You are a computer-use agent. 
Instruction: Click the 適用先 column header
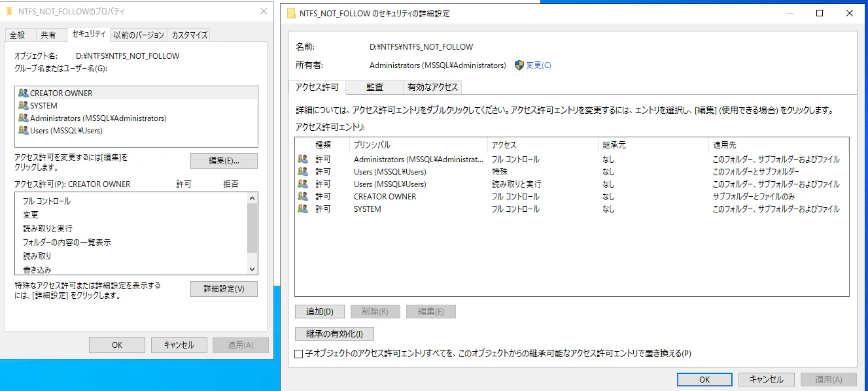(x=778, y=145)
